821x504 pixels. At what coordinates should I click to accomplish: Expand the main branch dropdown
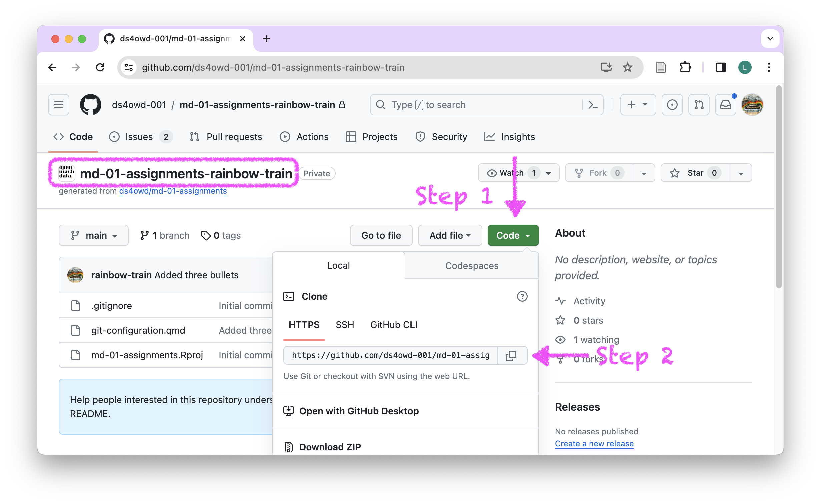click(x=94, y=236)
